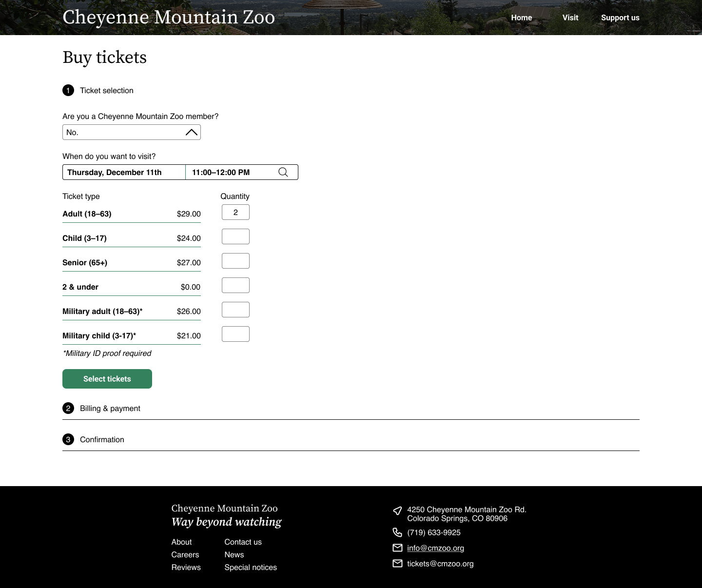Click the step 3 circle for Confirmation
The image size is (702, 588).
pyautogui.click(x=68, y=439)
